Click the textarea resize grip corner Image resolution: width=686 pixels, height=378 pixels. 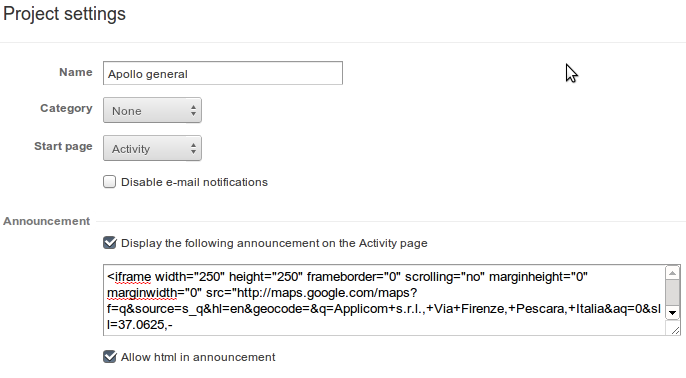(x=674, y=329)
